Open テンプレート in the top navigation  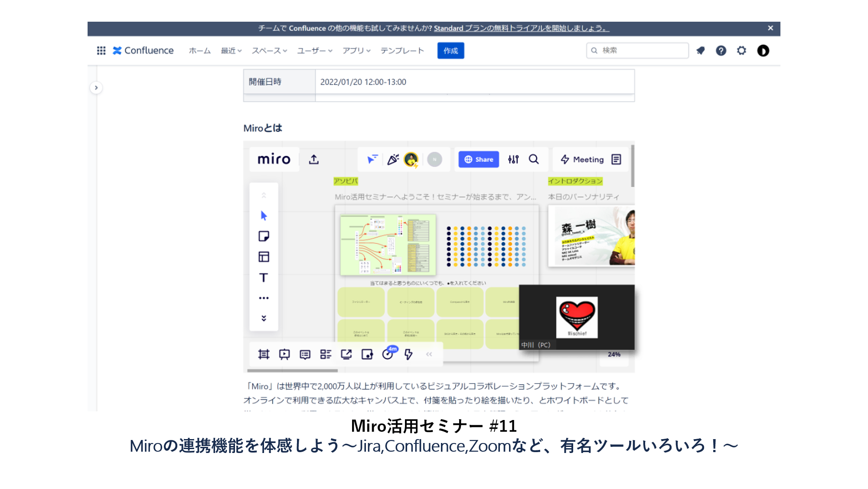(402, 51)
